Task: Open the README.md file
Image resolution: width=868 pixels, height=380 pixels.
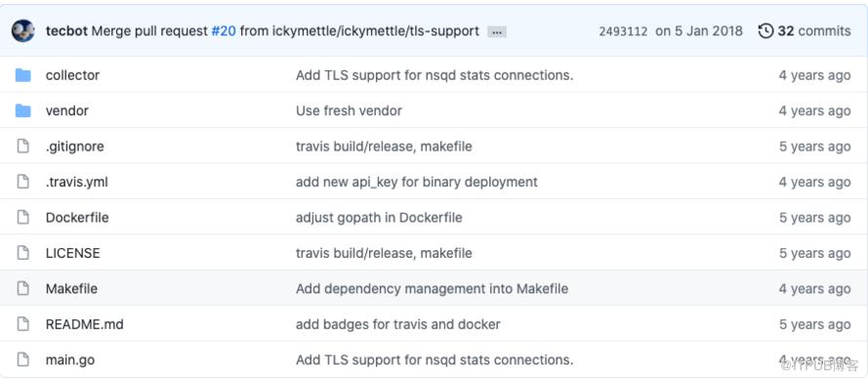Action: pyautogui.click(x=84, y=324)
